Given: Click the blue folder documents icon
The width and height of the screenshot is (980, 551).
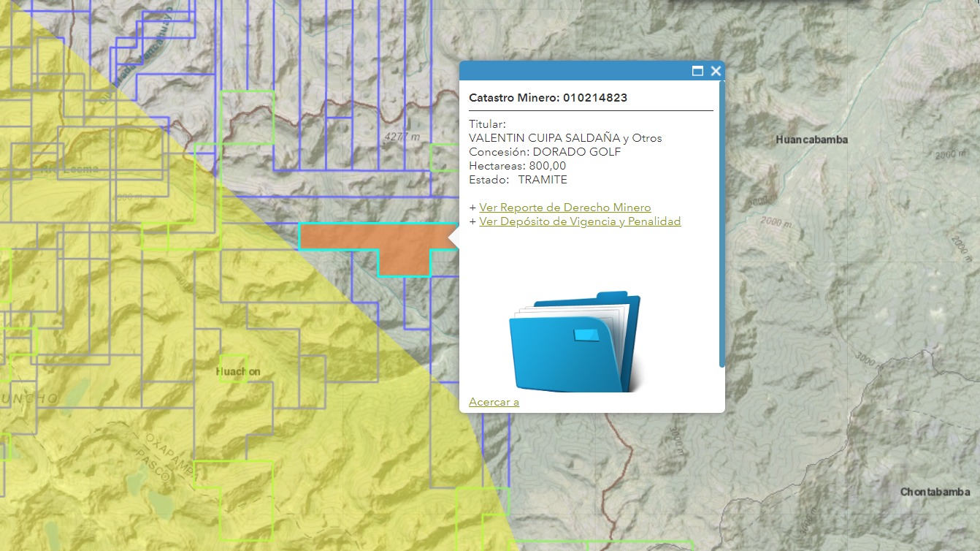Looking at the screenshot, I should 575,342.
